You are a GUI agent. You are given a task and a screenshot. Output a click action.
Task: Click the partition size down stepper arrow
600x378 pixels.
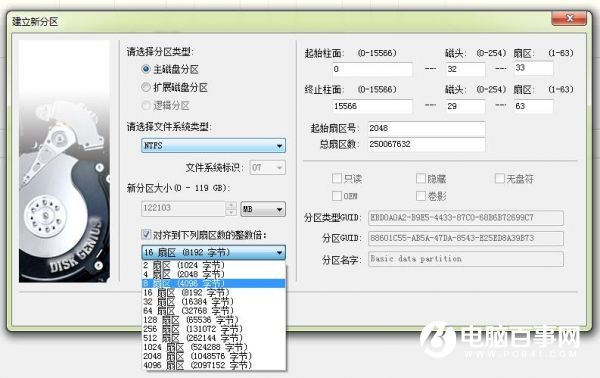tap(231, 212)
